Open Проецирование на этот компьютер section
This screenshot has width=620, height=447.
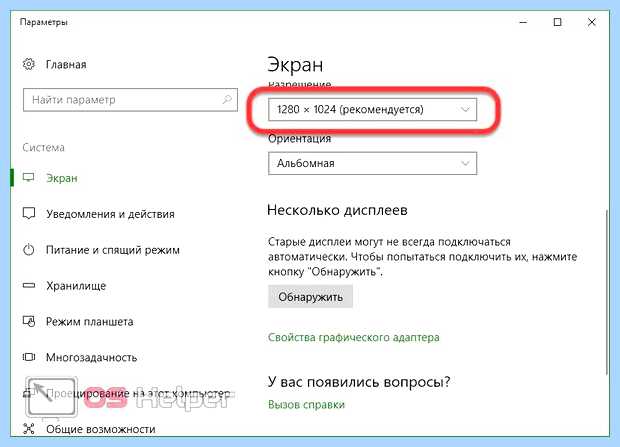tap(138, 394)
